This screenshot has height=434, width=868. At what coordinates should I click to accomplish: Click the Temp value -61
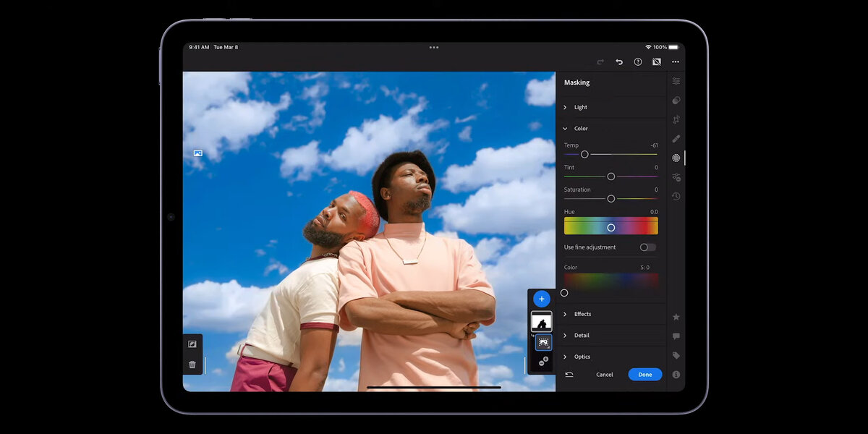tap(654, 145)
